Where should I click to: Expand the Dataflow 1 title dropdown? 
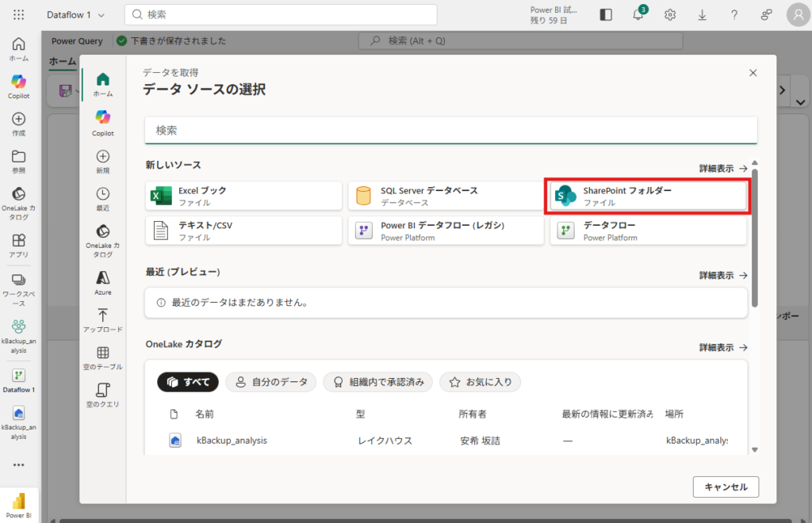click(76, 15)
